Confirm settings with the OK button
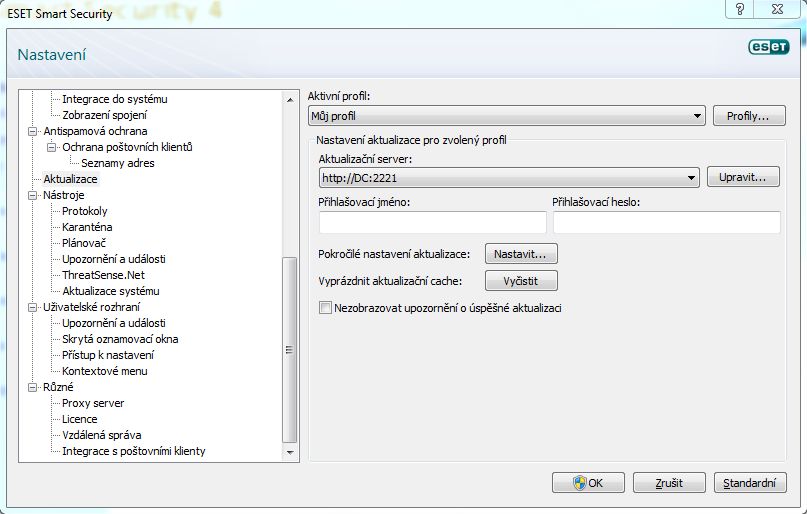Screen dimensions: 807x514 pyautogui.click(x=588, y=483)
